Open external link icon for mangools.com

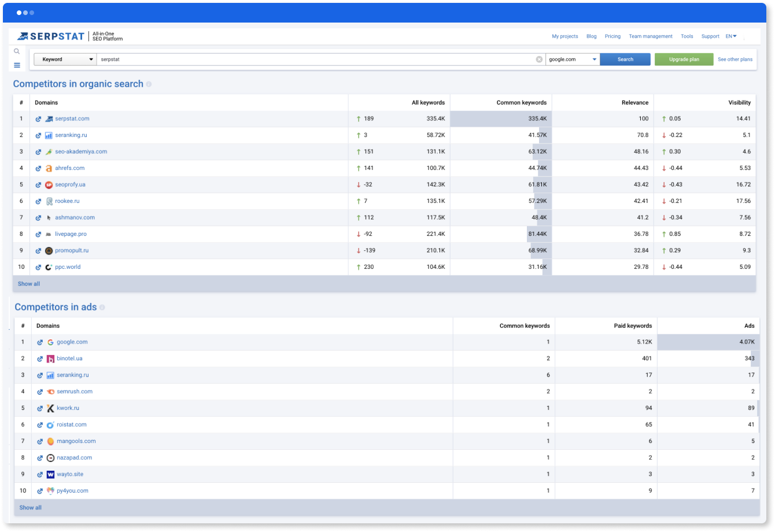tap(40, 441)
